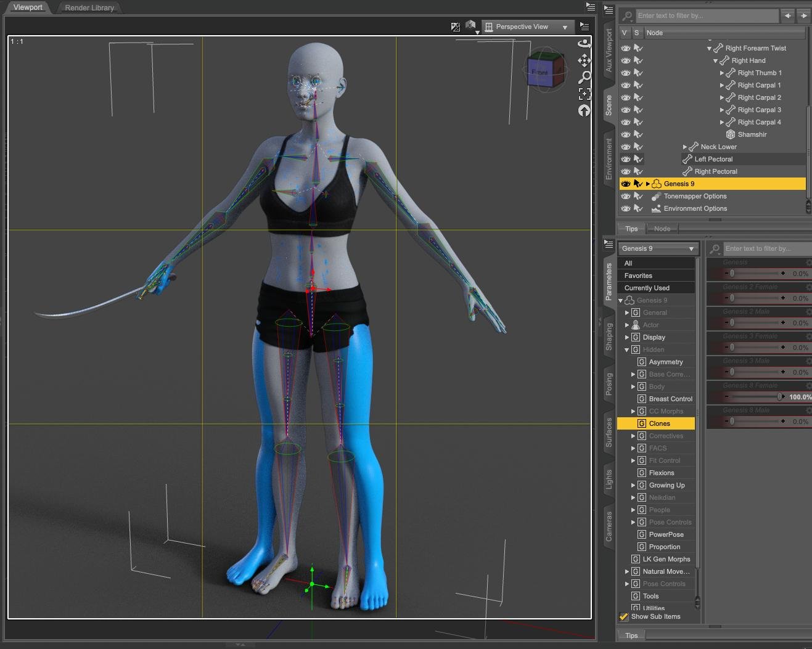The width and height of the screenshot is (812, 649).
Task: Click the plus on Genesis 2 Female slider
Action: pos(783,298)
